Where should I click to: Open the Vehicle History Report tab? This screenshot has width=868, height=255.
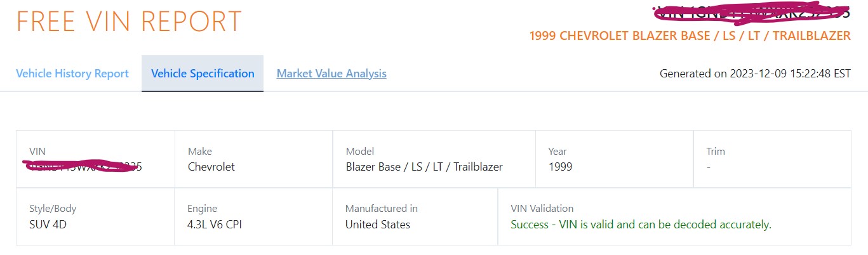tap(72, 74)
